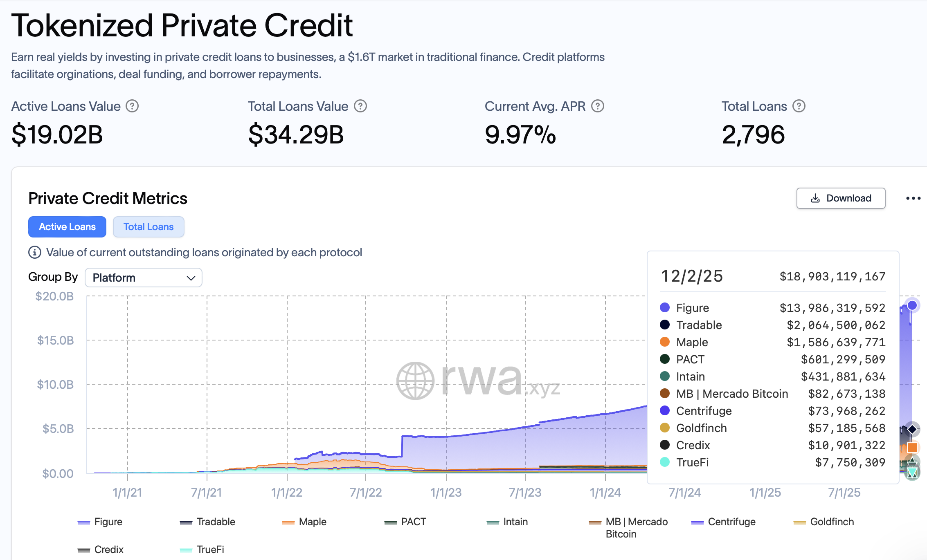Click the download arrow icon on Download button
This screenshot has height=560, width=927.
(815, 198)
